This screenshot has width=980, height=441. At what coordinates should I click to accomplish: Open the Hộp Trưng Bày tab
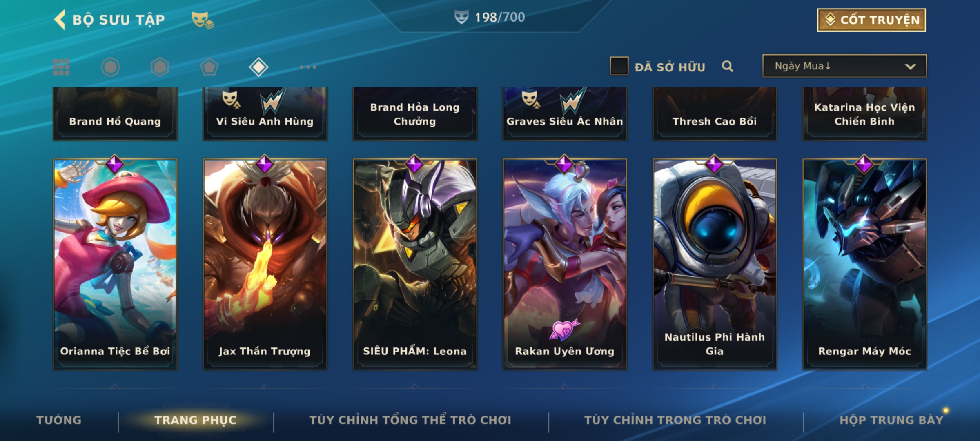point(891,420)
